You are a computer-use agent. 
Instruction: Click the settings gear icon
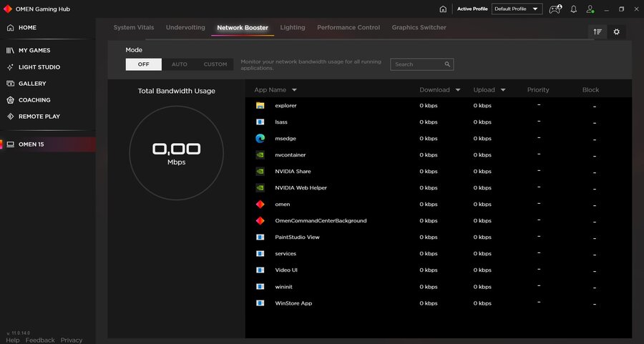point(617,31)
